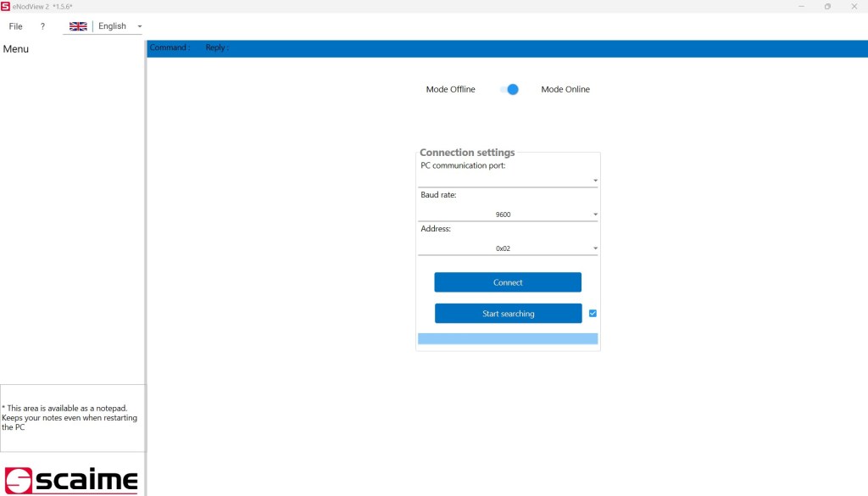This screenshot has width=868, height=496.
Task: Click the Command field in the blue bar
Action: click(168, 47)
